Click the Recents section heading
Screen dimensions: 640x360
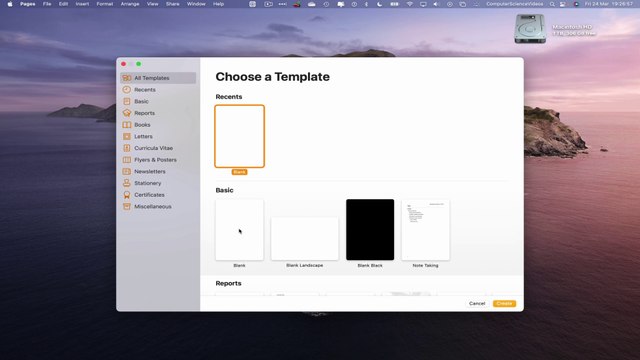[229, 97]
